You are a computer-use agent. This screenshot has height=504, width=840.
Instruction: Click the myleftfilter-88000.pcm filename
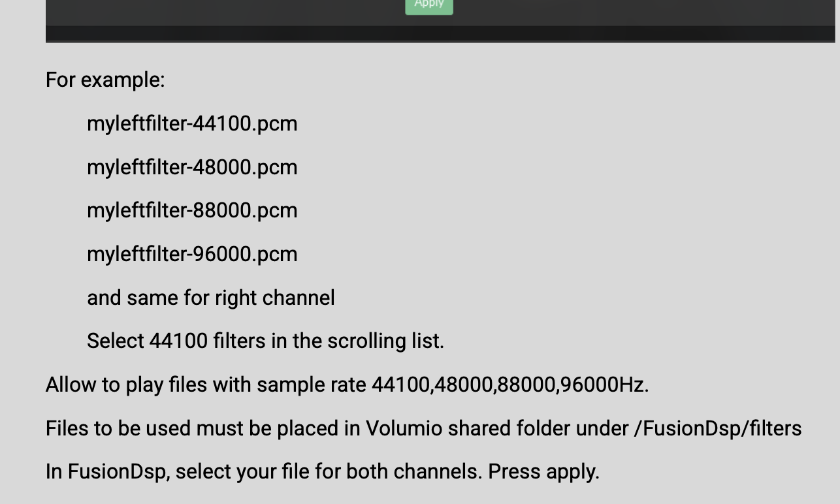tap(192, 210)
